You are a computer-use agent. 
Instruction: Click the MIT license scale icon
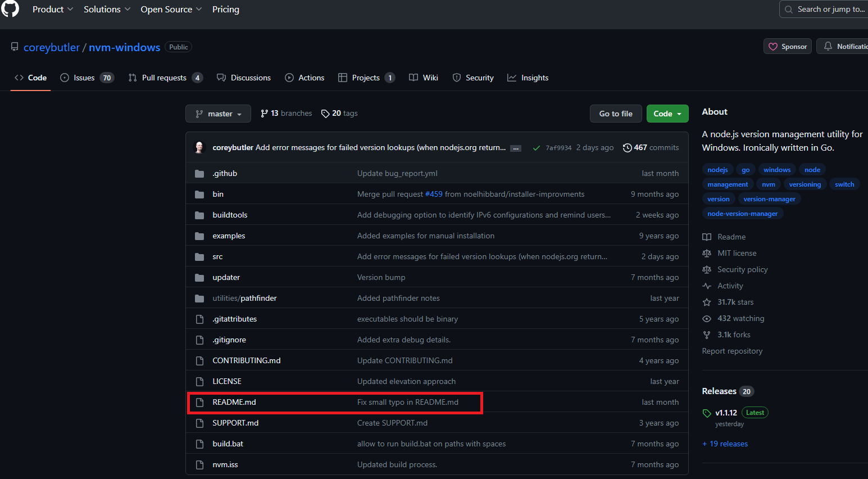click(x=707, y=254)
